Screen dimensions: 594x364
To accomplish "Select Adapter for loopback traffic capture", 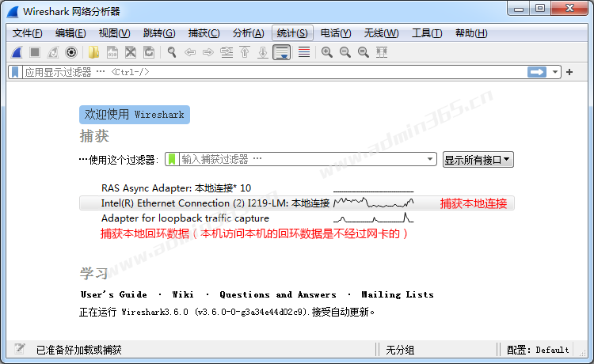I will [297, 218].
